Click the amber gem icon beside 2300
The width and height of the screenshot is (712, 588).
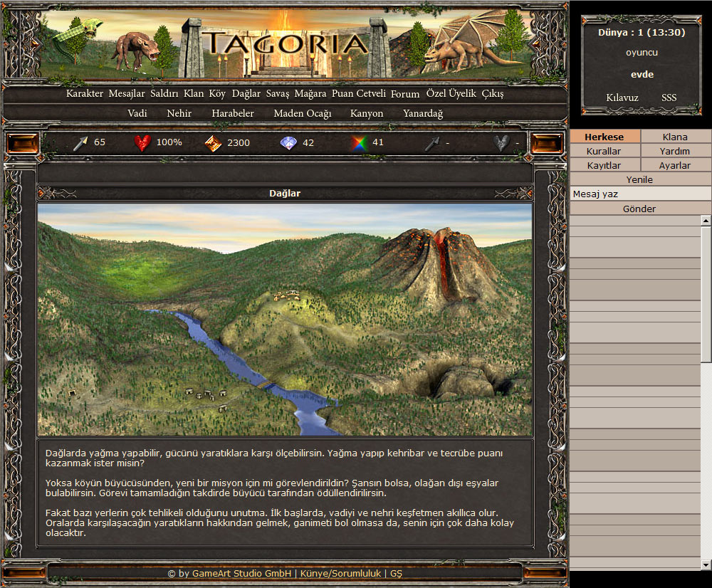(x=213, y=143)
